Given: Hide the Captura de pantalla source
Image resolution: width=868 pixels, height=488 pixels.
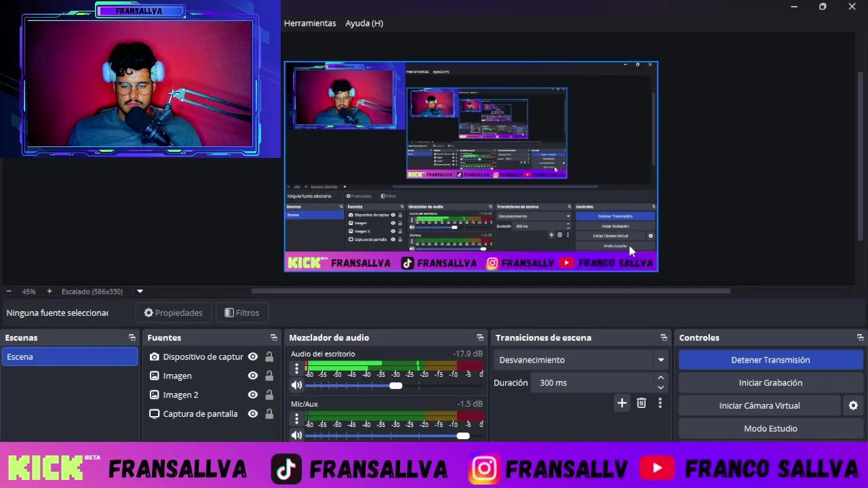Looking at the screenshot, I should pos(253,413).
